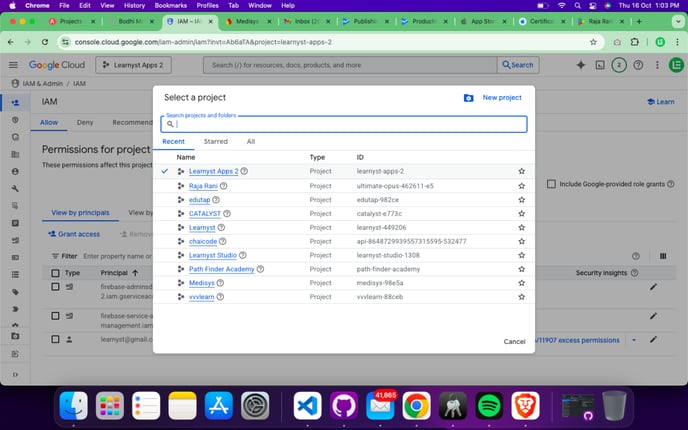Open Spotify from the dock
The height and width of the screenshot is (430, 688).
489,405
